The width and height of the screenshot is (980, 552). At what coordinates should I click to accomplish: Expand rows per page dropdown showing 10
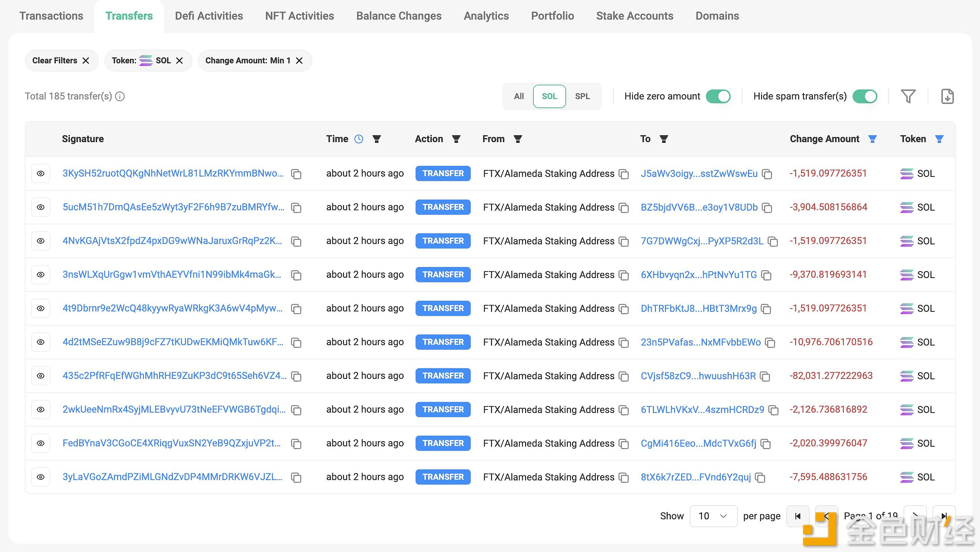click(713, 516)
